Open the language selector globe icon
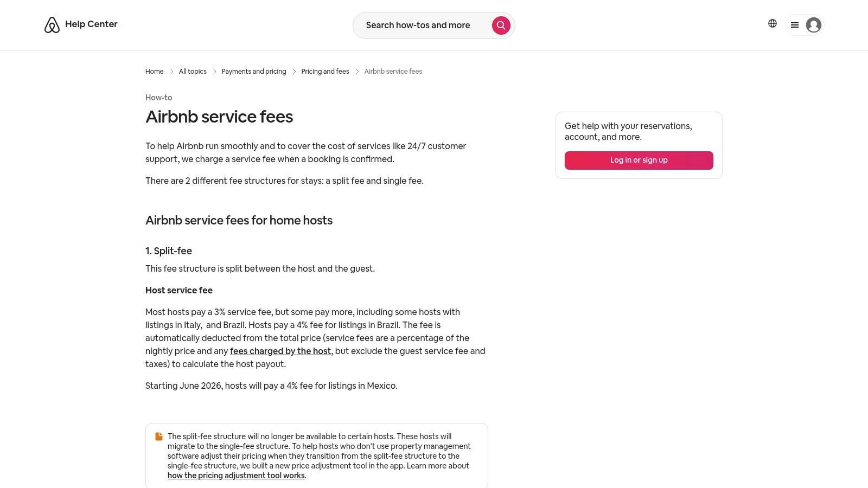This screenshot has width=868, height=488. (772, 23)
